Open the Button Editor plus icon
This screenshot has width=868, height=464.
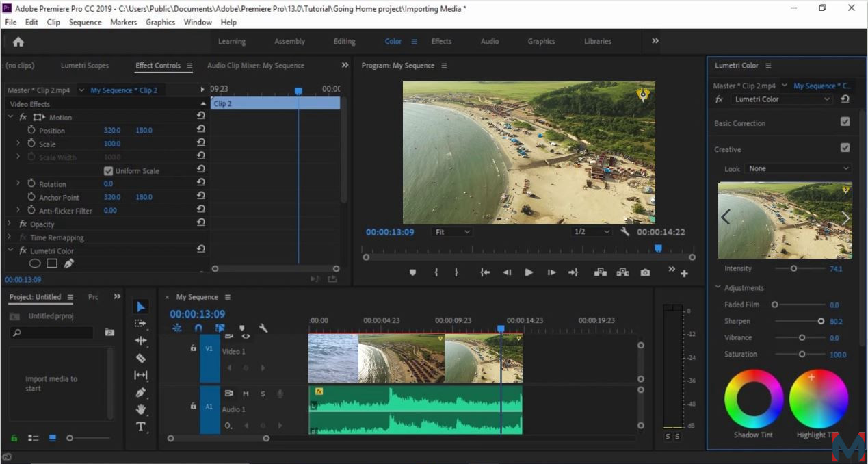pos(684,274)
